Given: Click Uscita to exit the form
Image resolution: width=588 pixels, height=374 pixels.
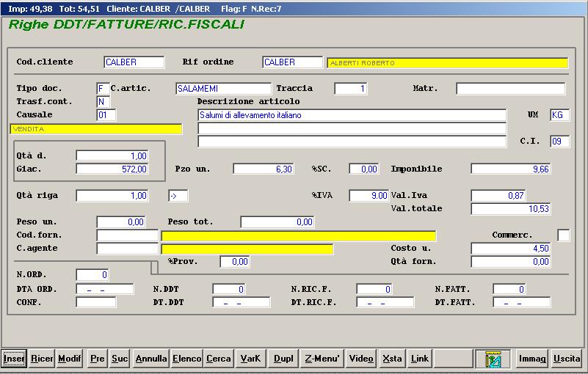Looking at the screenshot, I should [x=567, y=359].
